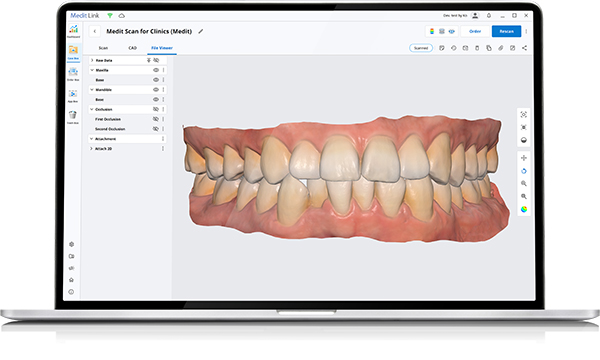The width and height of the screenshot is (600, 360).
Task: Click the Order button
Action: (475, 31)
